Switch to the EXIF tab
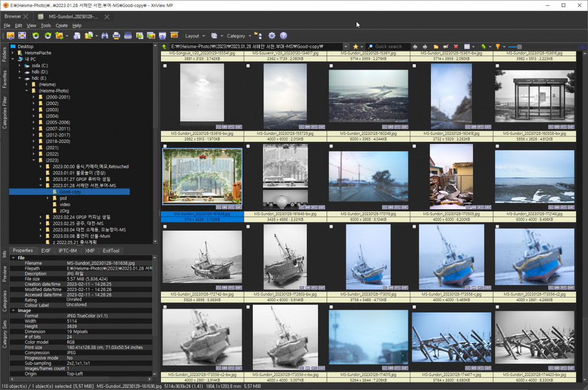 46,250
